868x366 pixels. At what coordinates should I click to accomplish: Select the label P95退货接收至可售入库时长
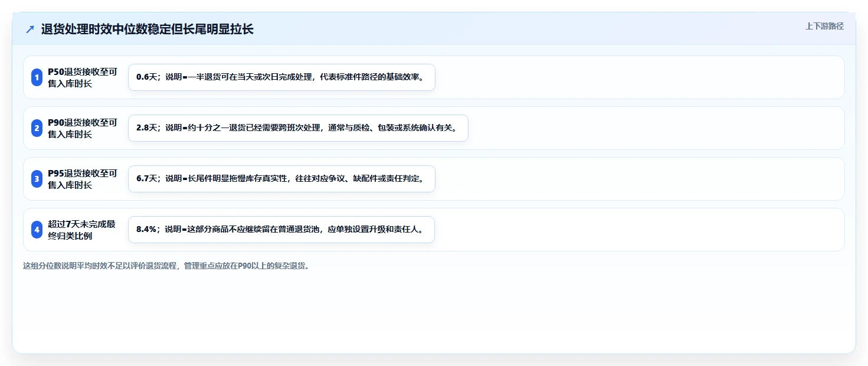point(83,179)
